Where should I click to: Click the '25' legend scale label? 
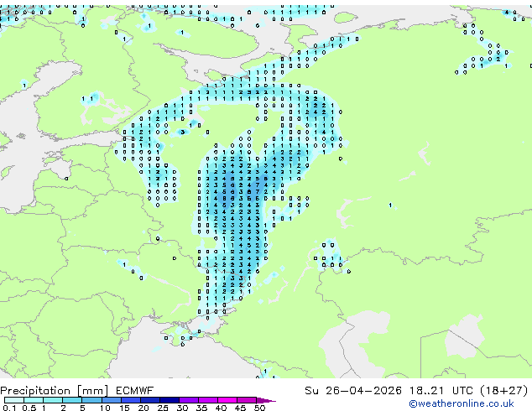pos(163,408)
